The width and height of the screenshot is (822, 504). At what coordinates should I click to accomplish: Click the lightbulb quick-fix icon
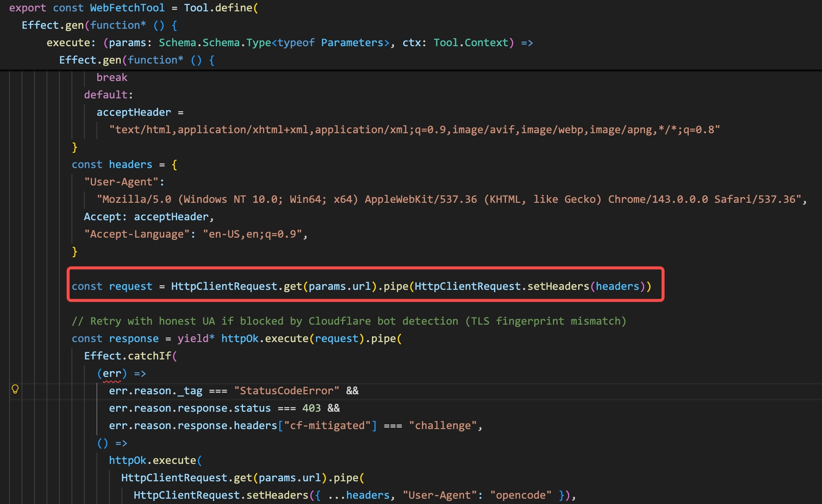point(15,389)
